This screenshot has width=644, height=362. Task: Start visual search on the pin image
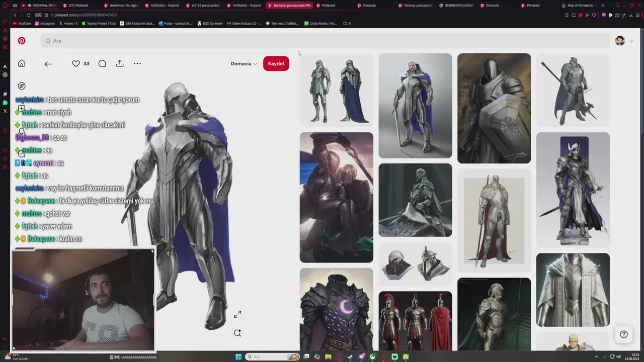point(237,333)
